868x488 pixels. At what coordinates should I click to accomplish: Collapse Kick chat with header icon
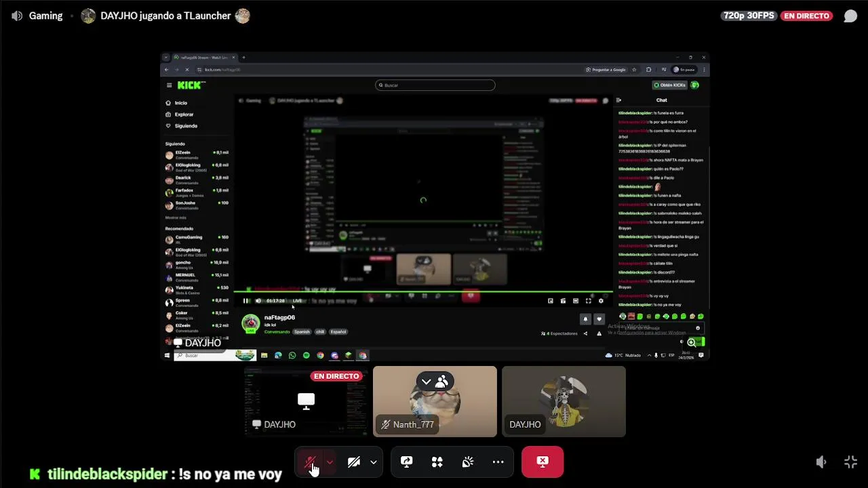click(x=618, y=100)
